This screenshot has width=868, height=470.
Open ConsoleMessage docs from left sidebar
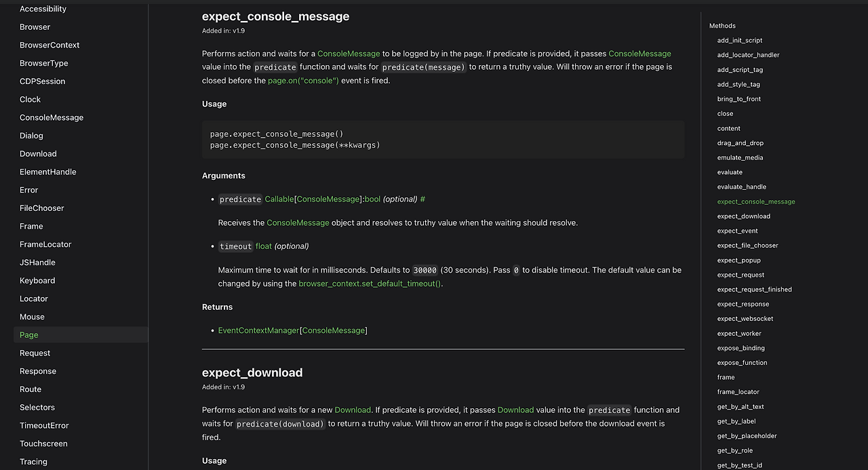click(x=51, y=117)
